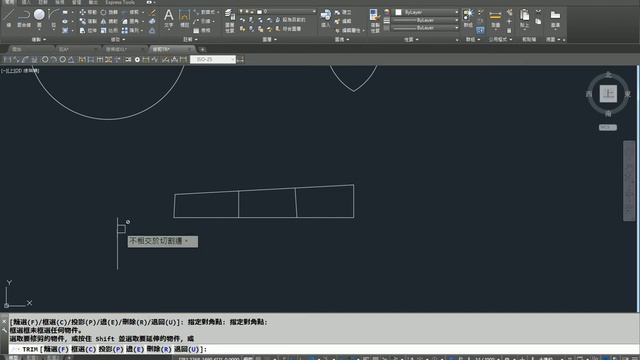The height and width of the screenshot is (360, 640).
Task: Expand the Annotation (註解) panel
Action: click(191, 40)
